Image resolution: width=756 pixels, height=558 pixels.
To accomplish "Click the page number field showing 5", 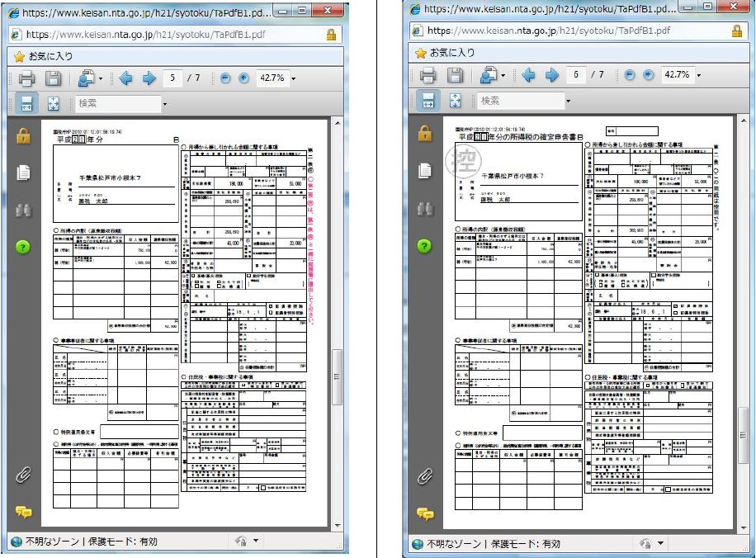I will pyautogui.click(x=172, y=78).
